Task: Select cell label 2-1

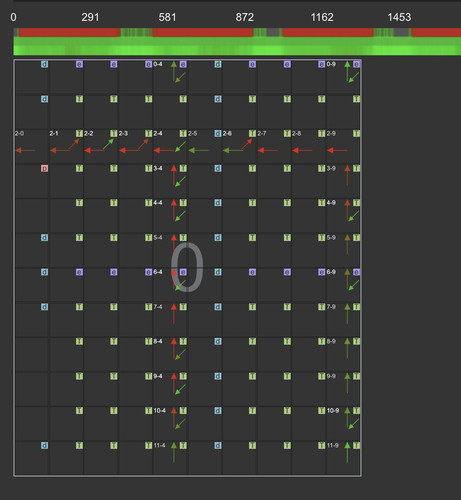Action: coord(54,134)
